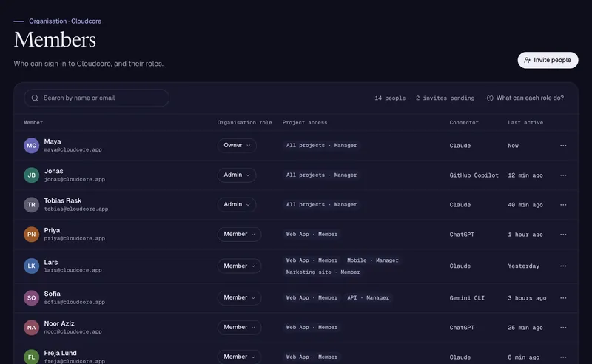Open the more options menu for Sofia

(x=563, y=298)
